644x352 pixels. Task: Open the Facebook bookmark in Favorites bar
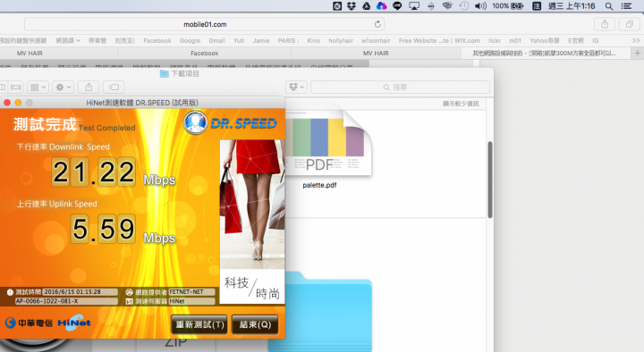click(x=157, y=40)
